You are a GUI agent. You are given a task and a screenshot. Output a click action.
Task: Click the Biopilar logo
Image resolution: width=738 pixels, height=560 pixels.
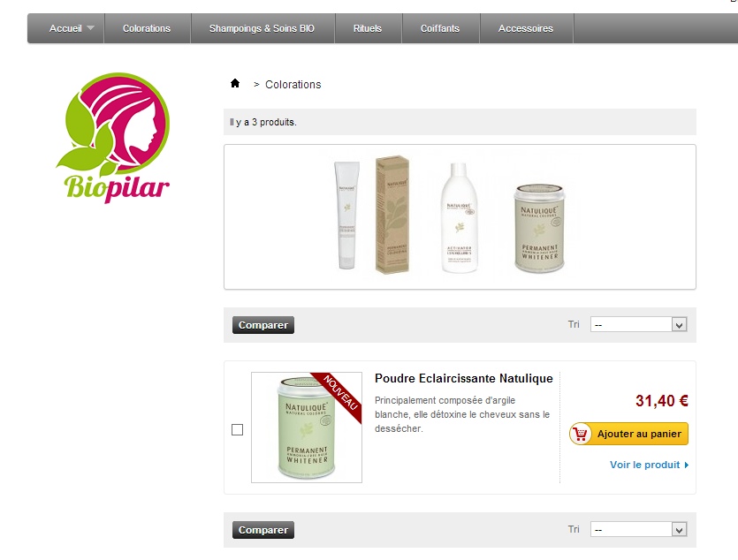click(x=113, y=138)
